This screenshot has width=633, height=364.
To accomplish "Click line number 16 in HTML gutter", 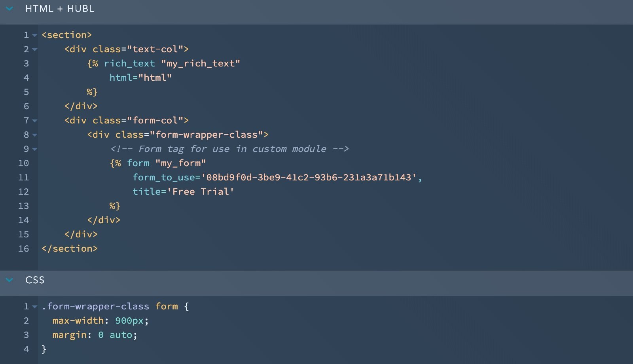I will point(24,248).
